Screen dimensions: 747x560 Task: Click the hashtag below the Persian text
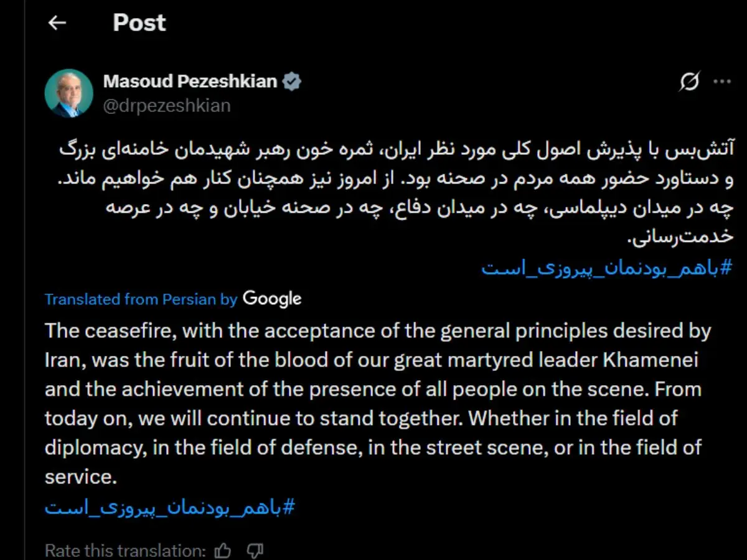tap(607, 269)
